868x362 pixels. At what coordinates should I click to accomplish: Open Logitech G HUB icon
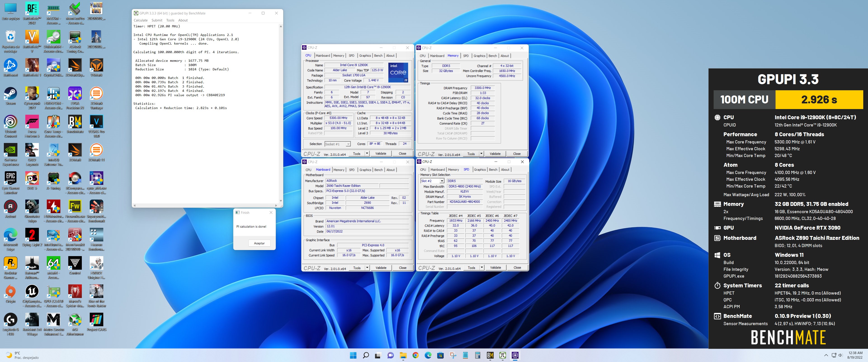pyautogui.click(x=10, y=324)
